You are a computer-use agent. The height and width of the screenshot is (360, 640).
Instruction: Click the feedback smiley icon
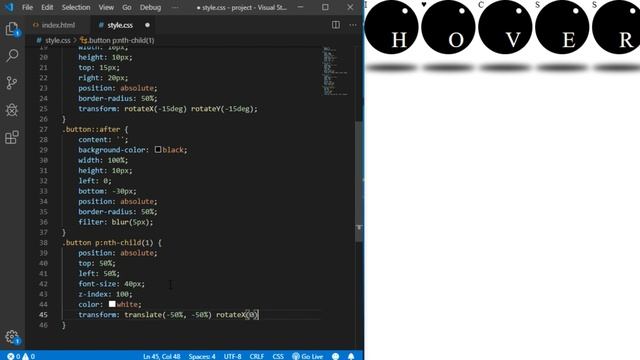tap(336, 356)
